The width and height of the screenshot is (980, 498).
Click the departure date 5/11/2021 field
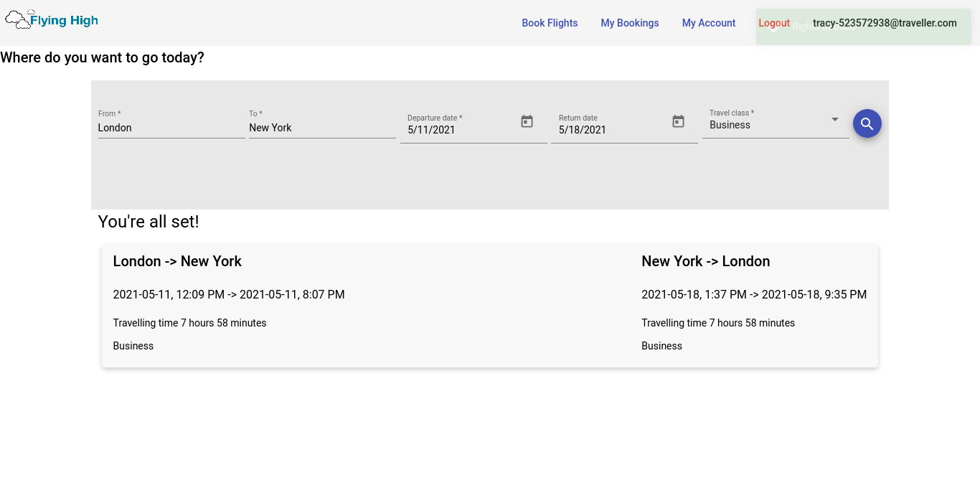[x=459, y=130]
